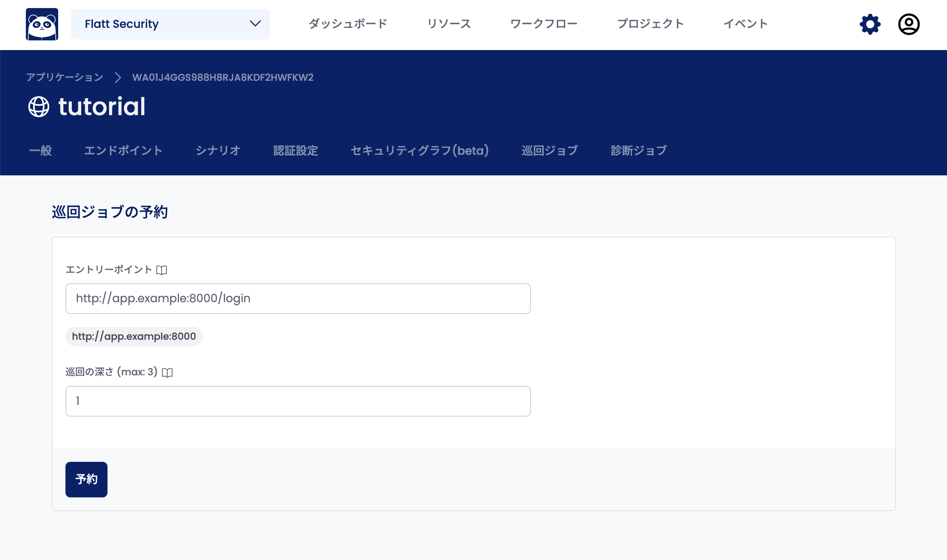
Task: Go to アプリケーション breadcrumb link
Action: [x=65, y=77]
